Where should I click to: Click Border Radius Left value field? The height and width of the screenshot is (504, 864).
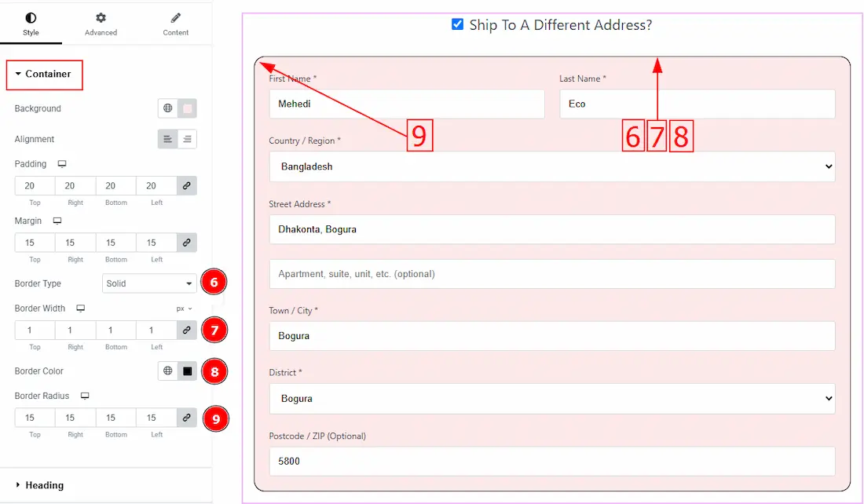coord(156,418)
